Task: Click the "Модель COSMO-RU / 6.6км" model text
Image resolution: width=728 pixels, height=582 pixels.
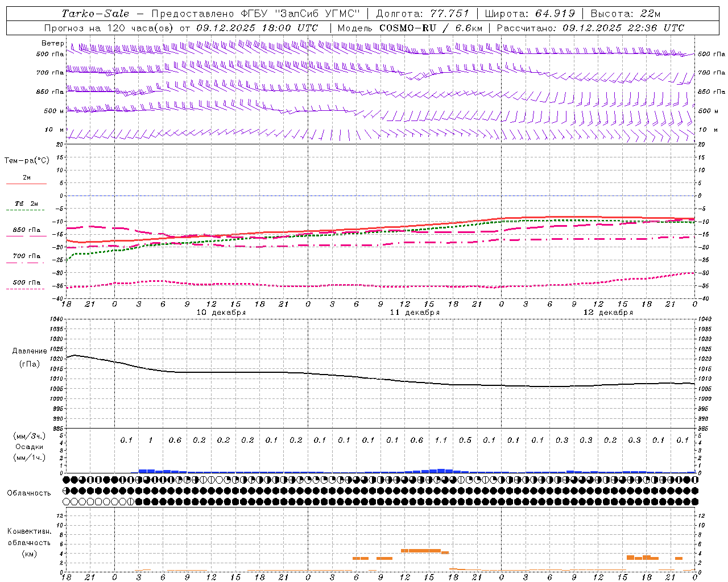Action: click(410, 28)
